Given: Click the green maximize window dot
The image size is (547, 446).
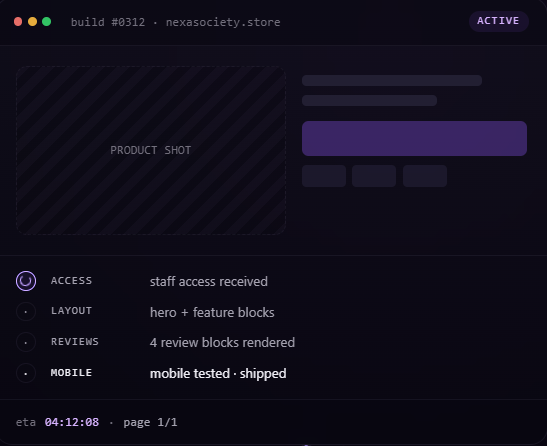Looking at the screenshot, I should (x=46, y=22).
